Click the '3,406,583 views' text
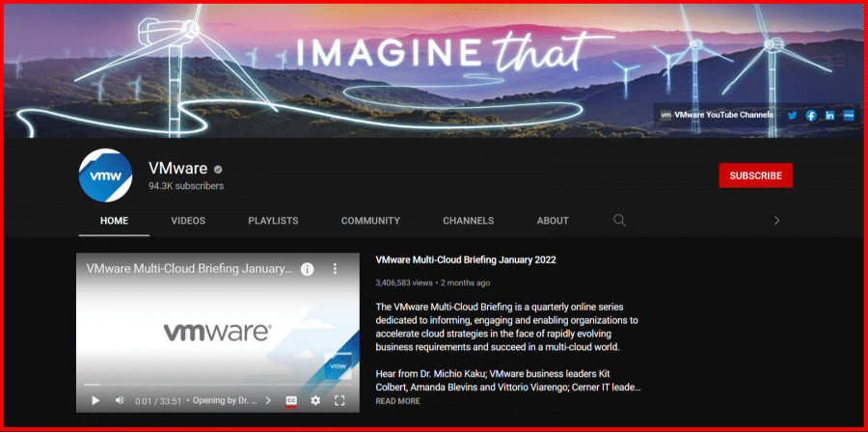 (x=403, y=283)
